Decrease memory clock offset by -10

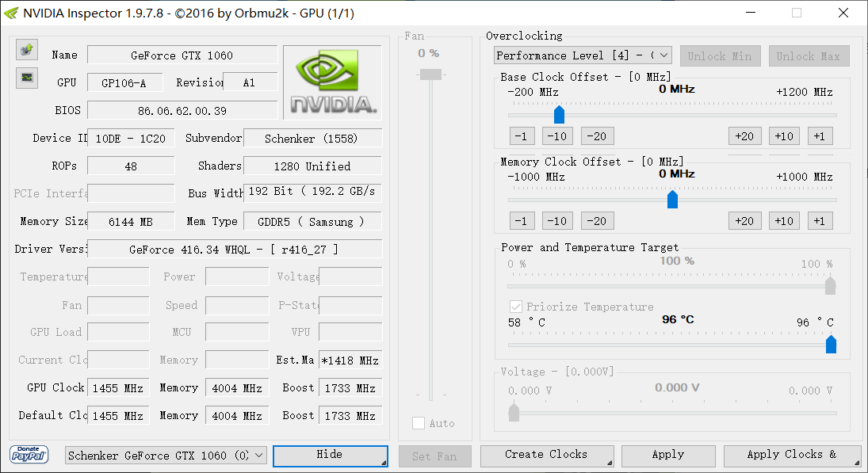(x=557, y=220)
